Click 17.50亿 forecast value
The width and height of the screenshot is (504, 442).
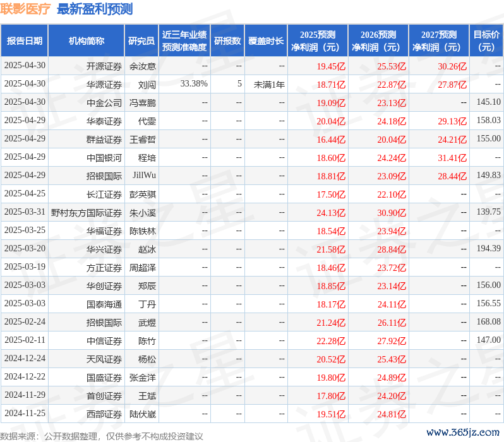[331, 194]
